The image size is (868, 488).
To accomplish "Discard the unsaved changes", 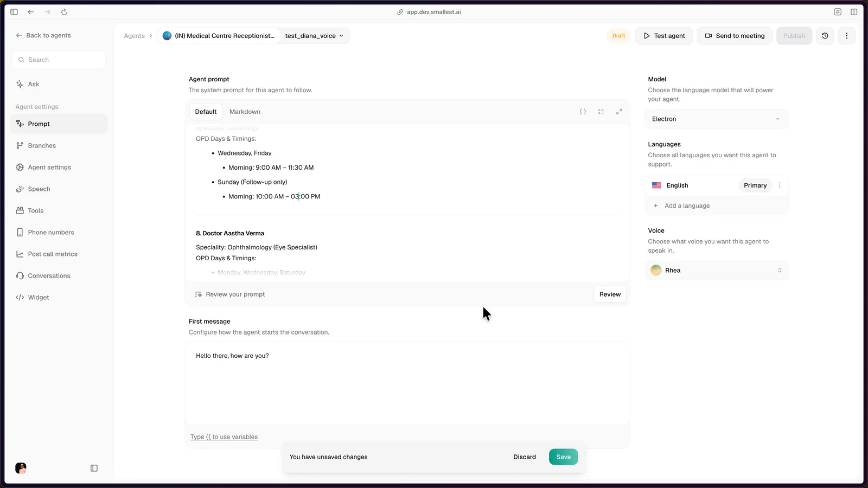I will pyautogui.click(x=525, y=457).
